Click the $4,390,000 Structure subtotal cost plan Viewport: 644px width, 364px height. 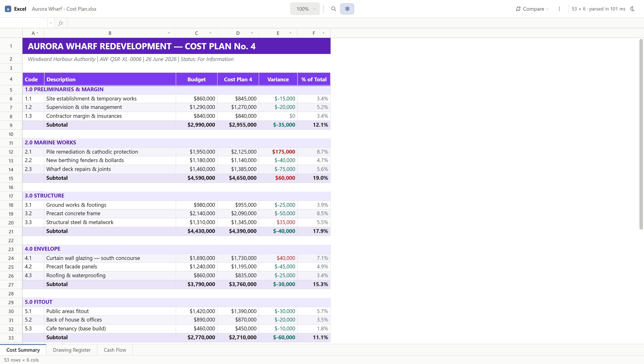click(238, 231)
